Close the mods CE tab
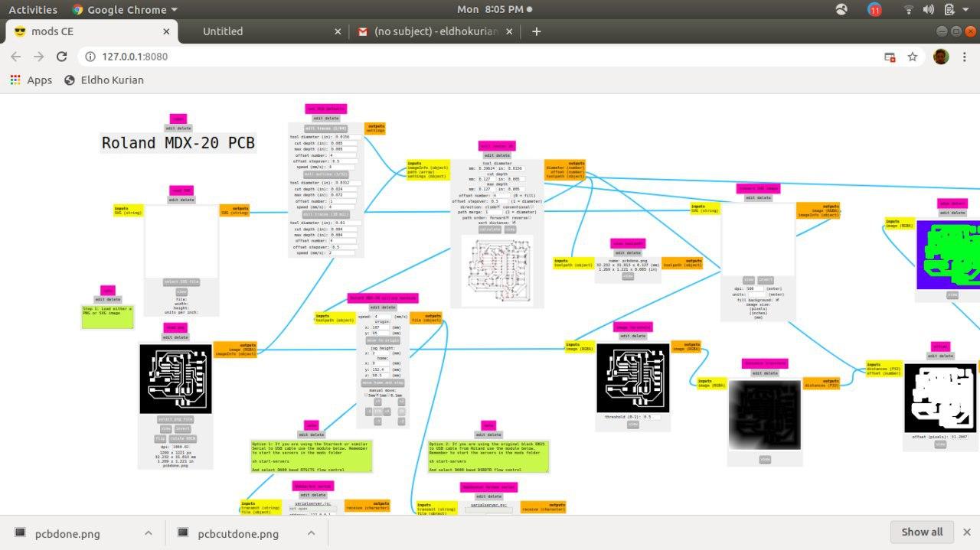Image resolution: width=980 pixels, height=550 pixels. click(x=166, y=31)
